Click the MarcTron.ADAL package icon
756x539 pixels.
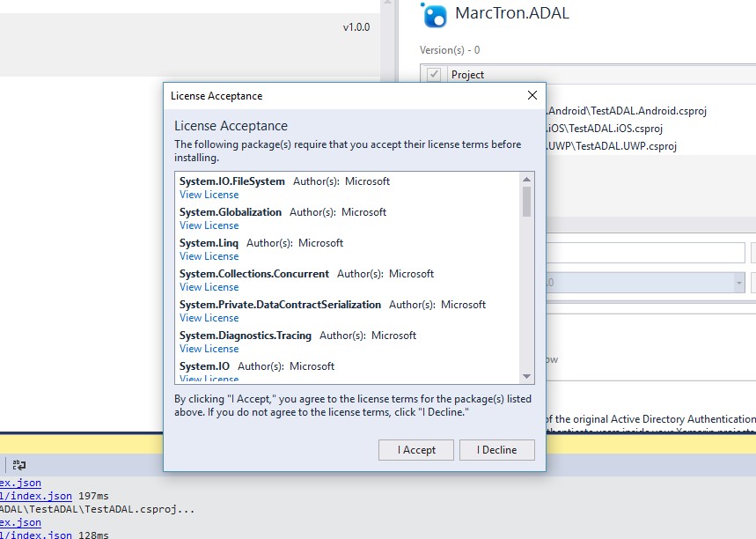[x=434, y=14]
